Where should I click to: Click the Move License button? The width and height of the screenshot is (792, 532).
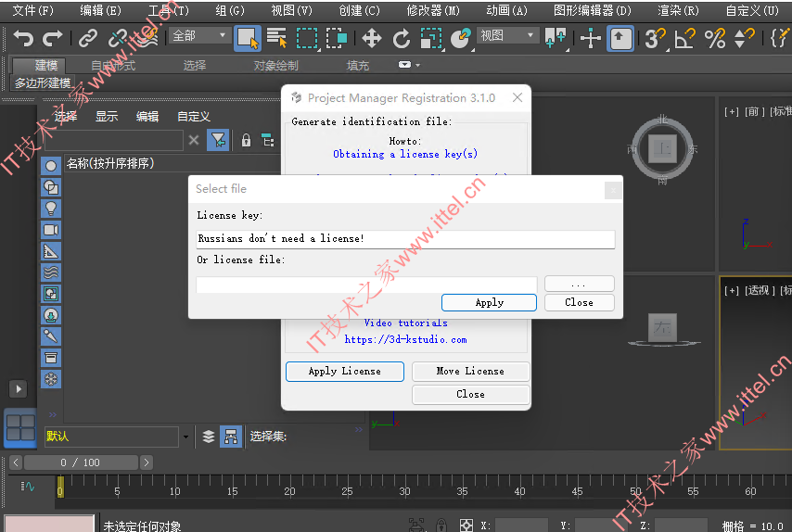tap(470, 372)
